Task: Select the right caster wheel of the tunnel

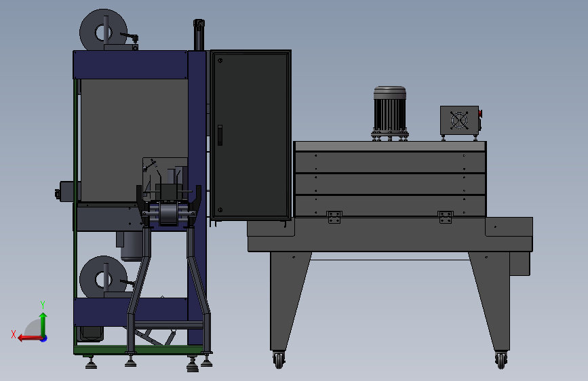Action: [x=501, y=360]
